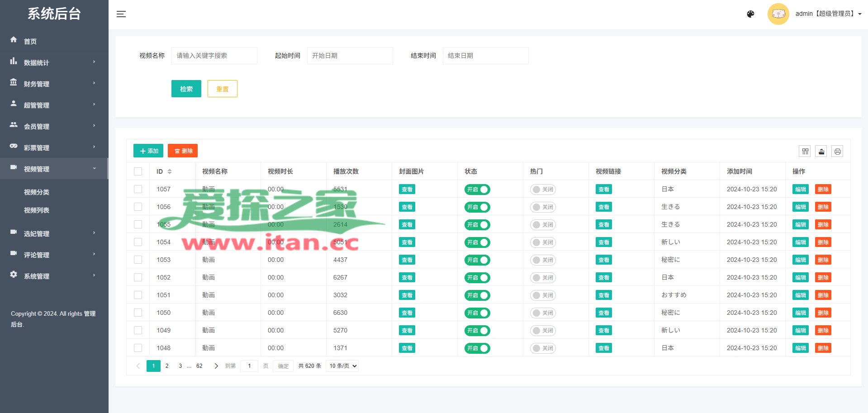Click the 开始日期 date input
The image size is (868, 413).
point(350,56)
